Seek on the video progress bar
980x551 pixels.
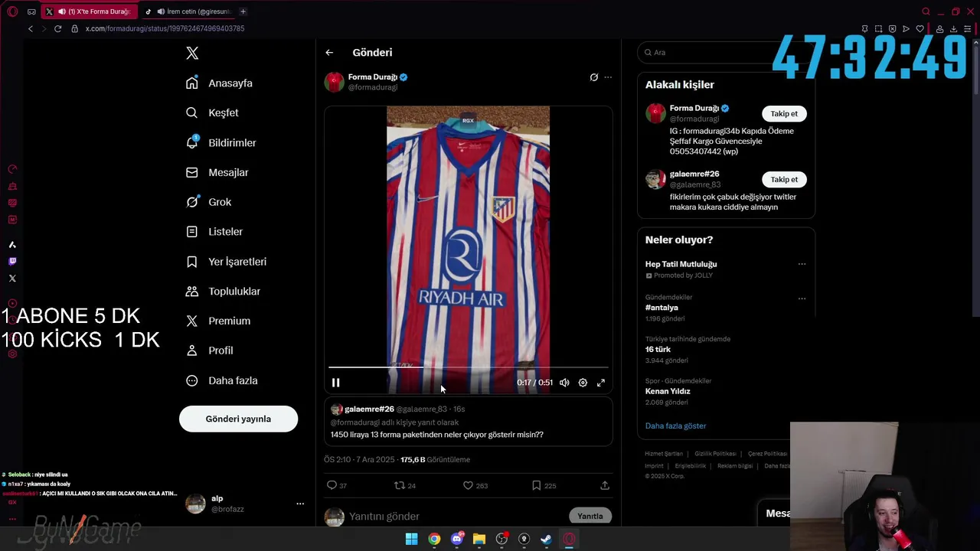pyautogui.click(x=468, y=367)
